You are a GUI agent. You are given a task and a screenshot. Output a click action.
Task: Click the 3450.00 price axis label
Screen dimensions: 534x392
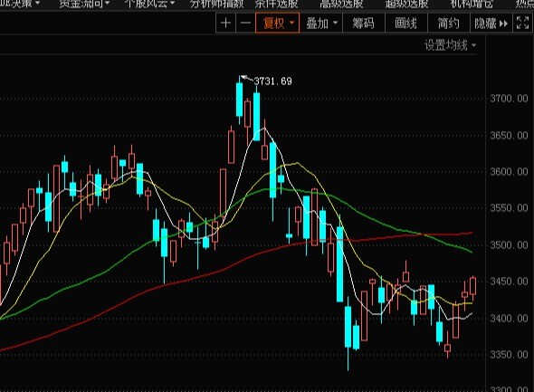(509, 282)
